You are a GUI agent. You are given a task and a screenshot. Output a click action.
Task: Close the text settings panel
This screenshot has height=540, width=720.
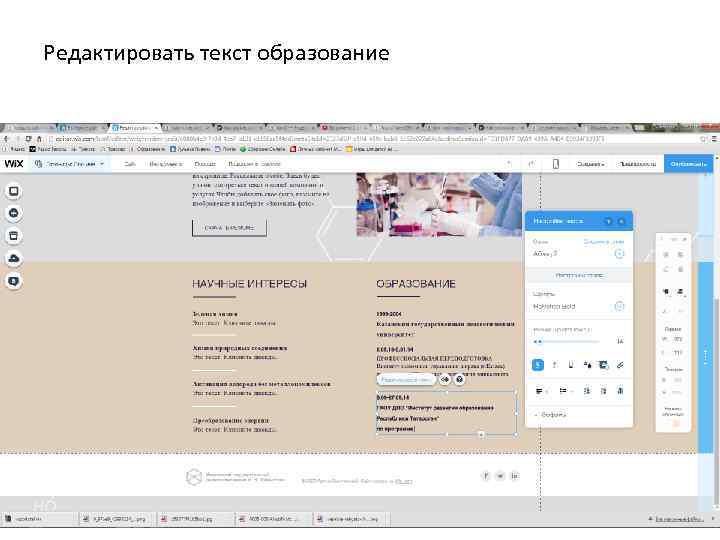pos(622,221)
